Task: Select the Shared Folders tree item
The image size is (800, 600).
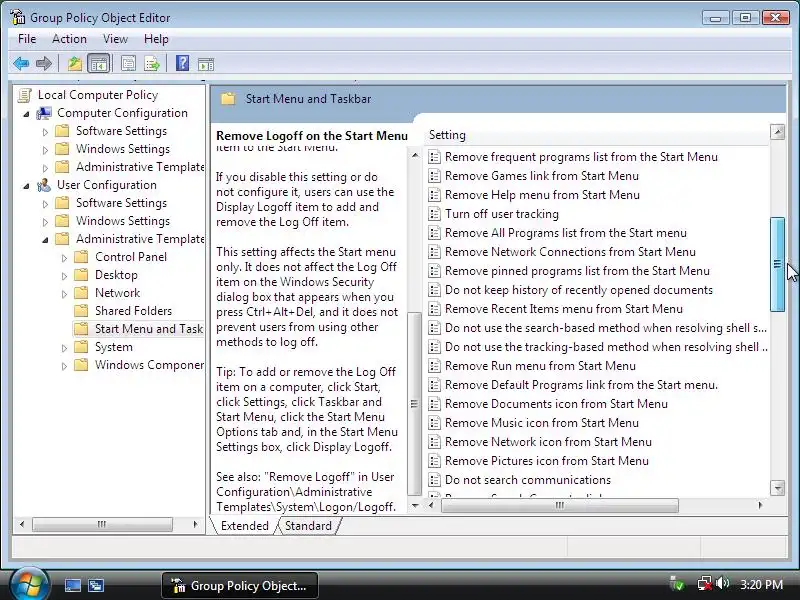Action: point(133,311)
